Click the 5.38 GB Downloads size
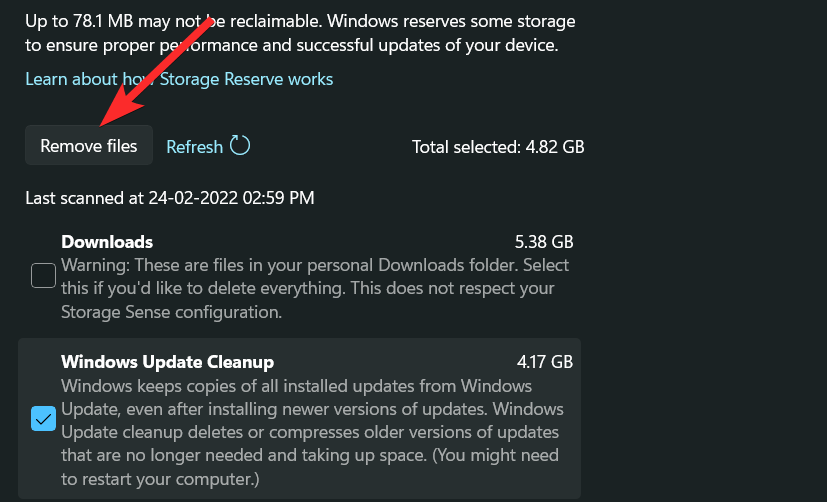The height and width of the screenshot is (502, 827). point(543,242)
